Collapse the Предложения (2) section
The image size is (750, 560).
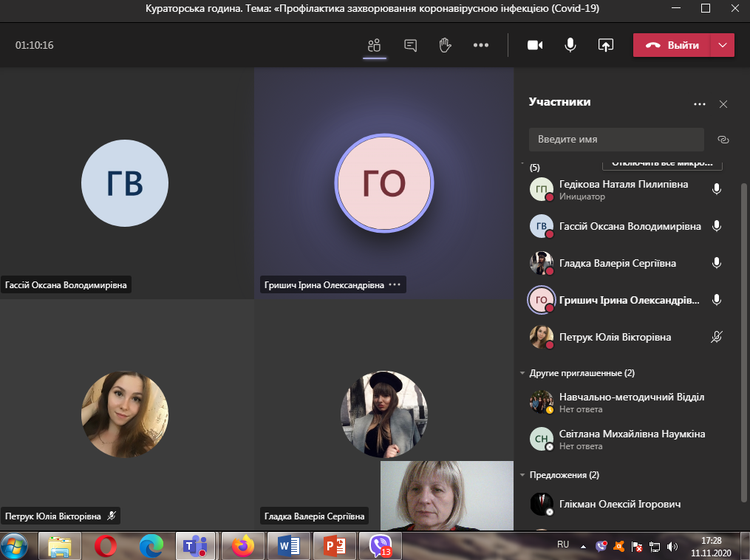pos(523,475)
